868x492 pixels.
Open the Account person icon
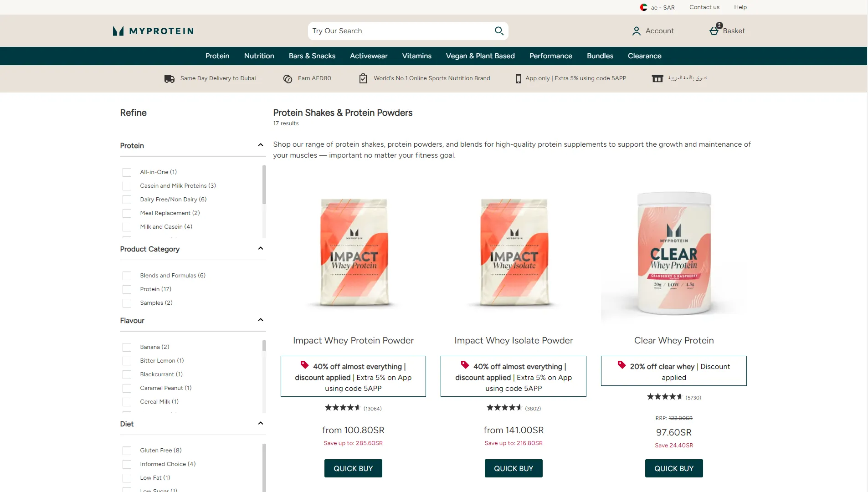tap(636, 31)
